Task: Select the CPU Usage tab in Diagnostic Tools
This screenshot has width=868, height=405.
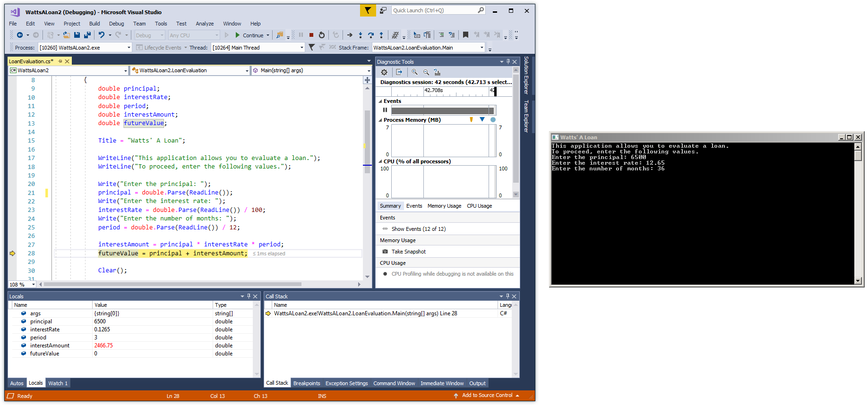Action: (x=479, y=206)
